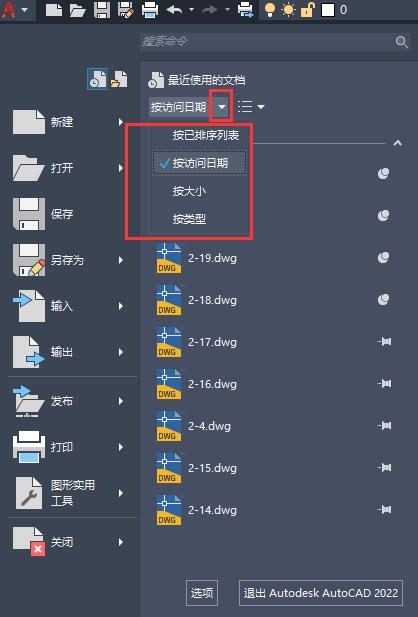Select the sort by size option
Viewport: 418px width, 617px height.
point(189,191)
